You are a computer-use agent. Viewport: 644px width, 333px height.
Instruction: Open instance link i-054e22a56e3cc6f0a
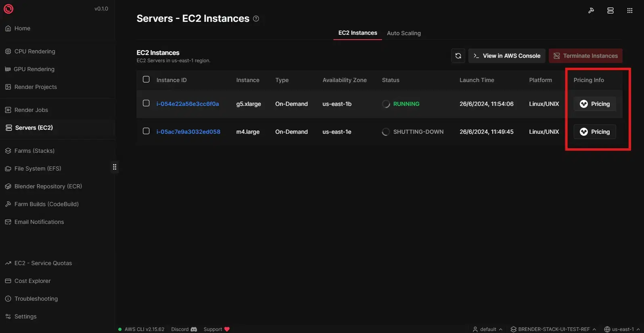pos(188,104)
